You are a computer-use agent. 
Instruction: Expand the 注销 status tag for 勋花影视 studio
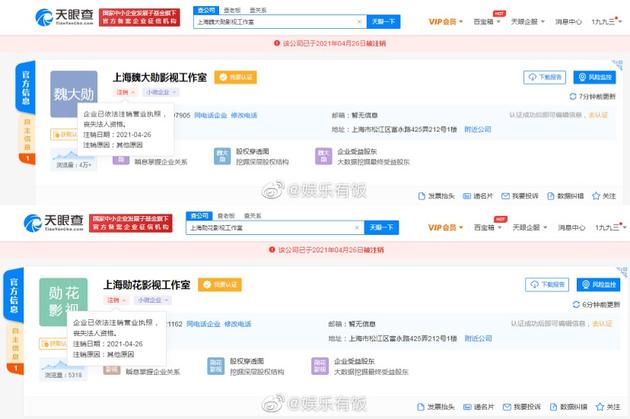(116, 300)
